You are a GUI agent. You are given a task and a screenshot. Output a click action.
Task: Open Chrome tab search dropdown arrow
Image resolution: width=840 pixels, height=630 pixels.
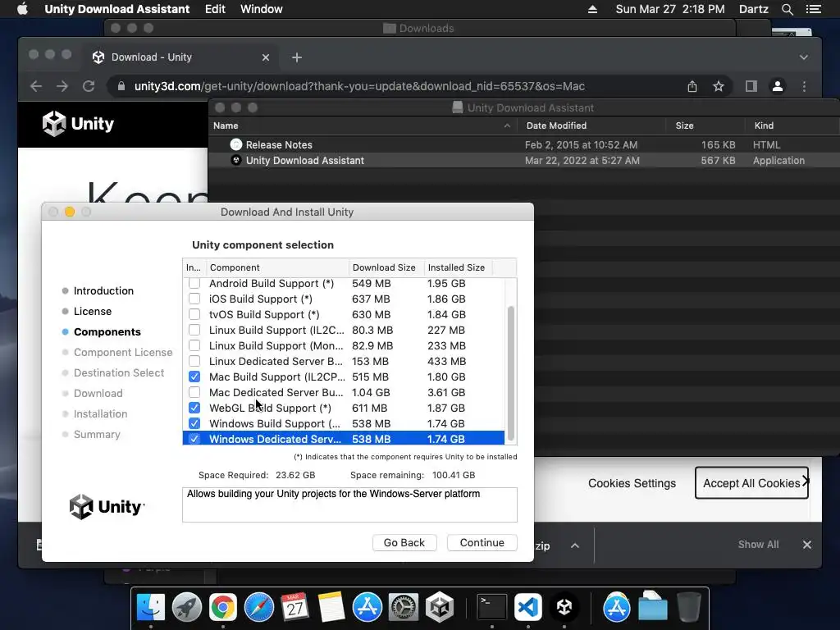(x=804, y=57)
